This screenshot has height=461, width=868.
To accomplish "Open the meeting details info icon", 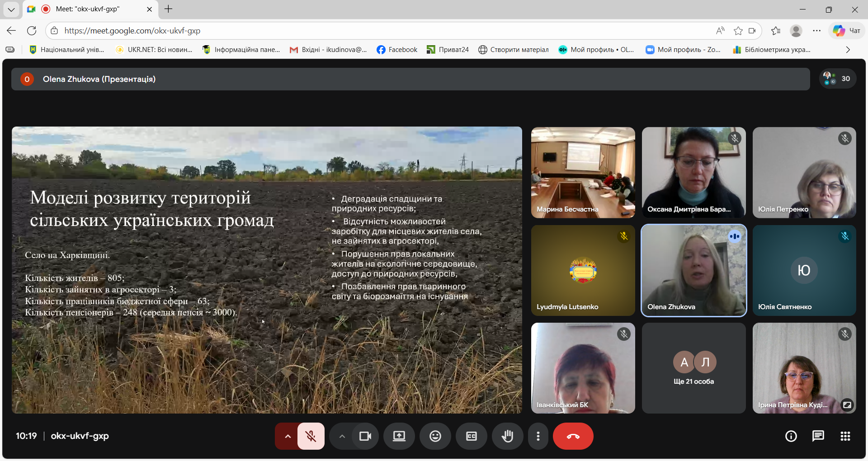I will [x=791, y=436].
